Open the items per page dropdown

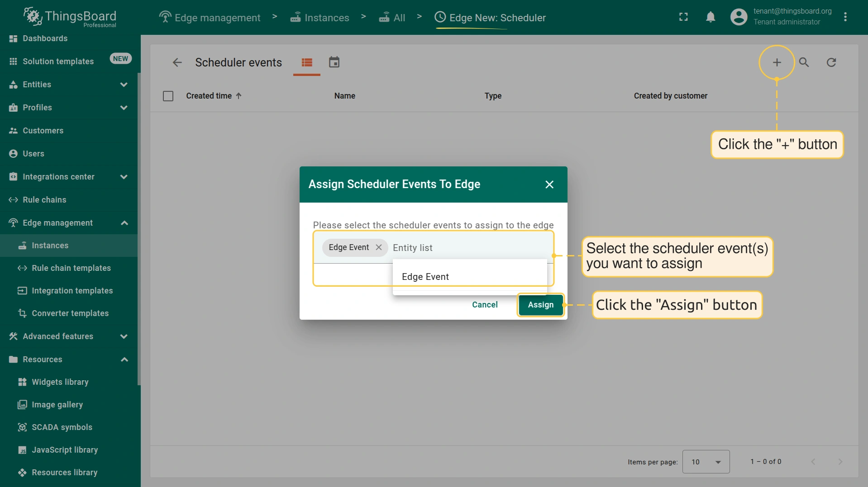coord(706,462)
